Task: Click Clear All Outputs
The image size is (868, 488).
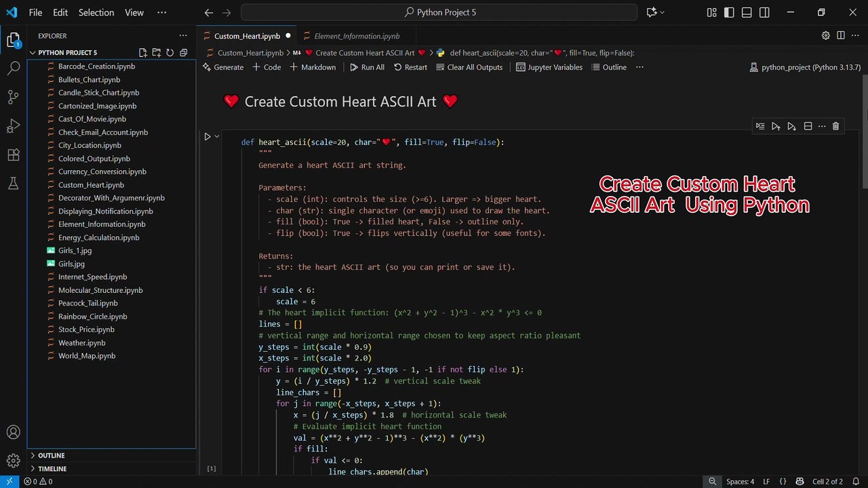Action: [469, 67]
